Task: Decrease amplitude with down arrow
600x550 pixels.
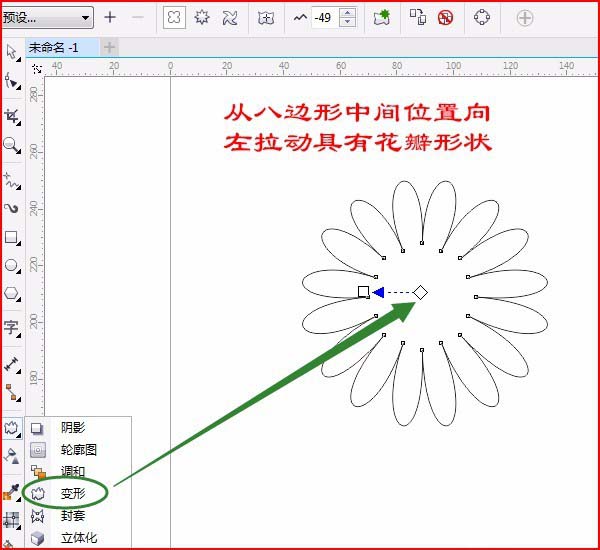Action: pyautogui.click(x=347, y=22)
